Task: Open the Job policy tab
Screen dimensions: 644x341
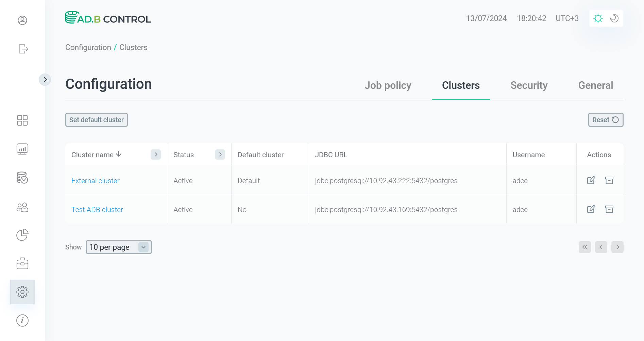Action: 388,85
